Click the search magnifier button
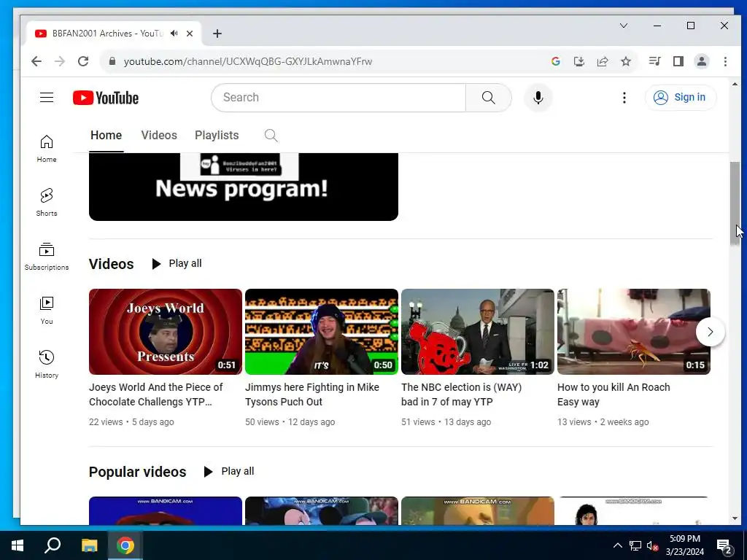This screenshot has width=747, height=560. coord(488,98)
